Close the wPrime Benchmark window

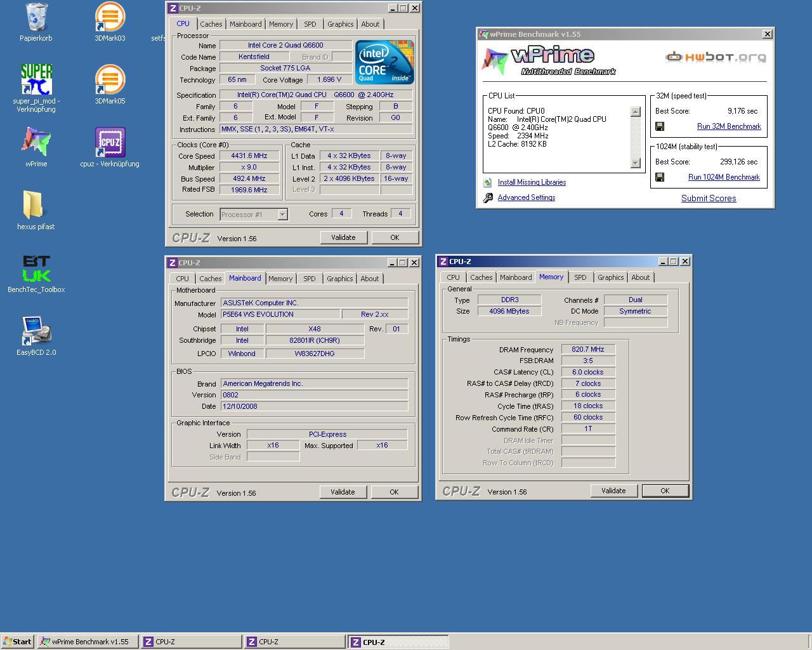767,34
